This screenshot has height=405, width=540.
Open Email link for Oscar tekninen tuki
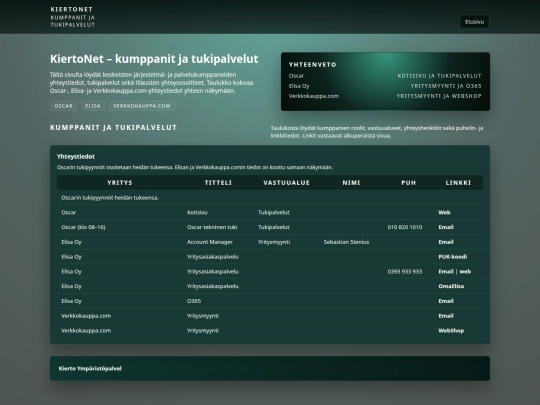coord(446,227)
